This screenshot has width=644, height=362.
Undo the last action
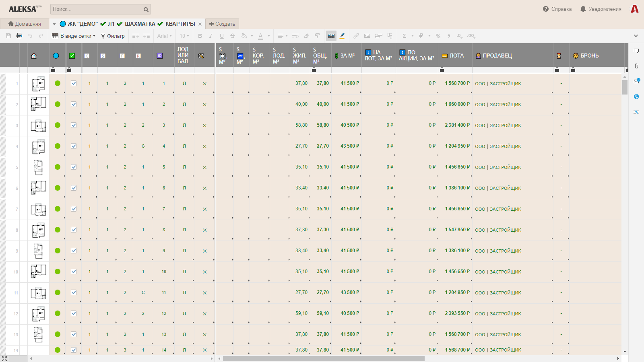click(30, 36)
